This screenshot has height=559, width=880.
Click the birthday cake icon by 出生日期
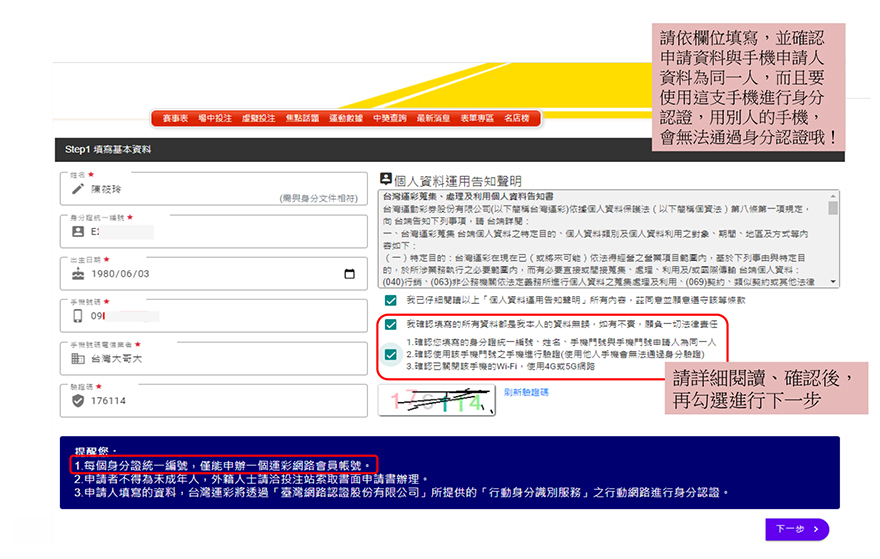[x=78, y=274]
